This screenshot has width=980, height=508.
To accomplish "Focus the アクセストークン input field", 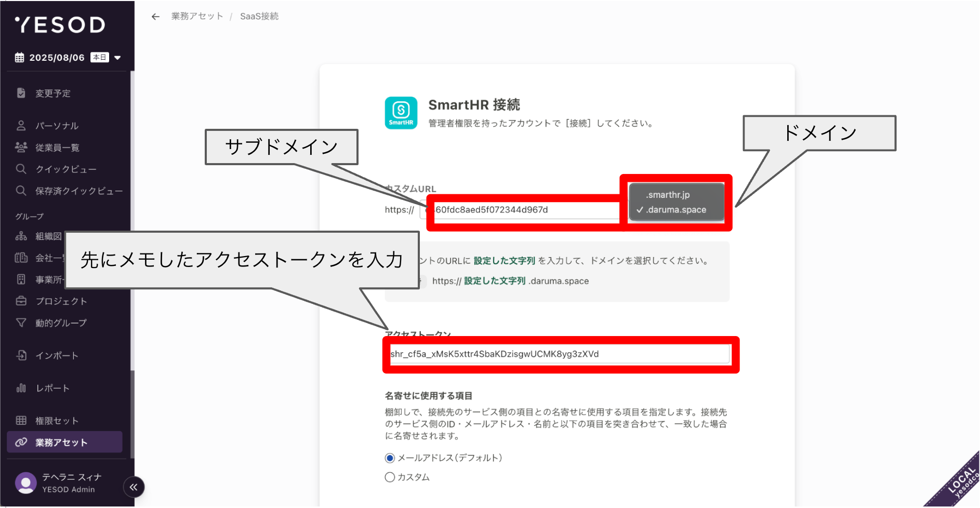I will pyautogui.click(x=558, y=354).
